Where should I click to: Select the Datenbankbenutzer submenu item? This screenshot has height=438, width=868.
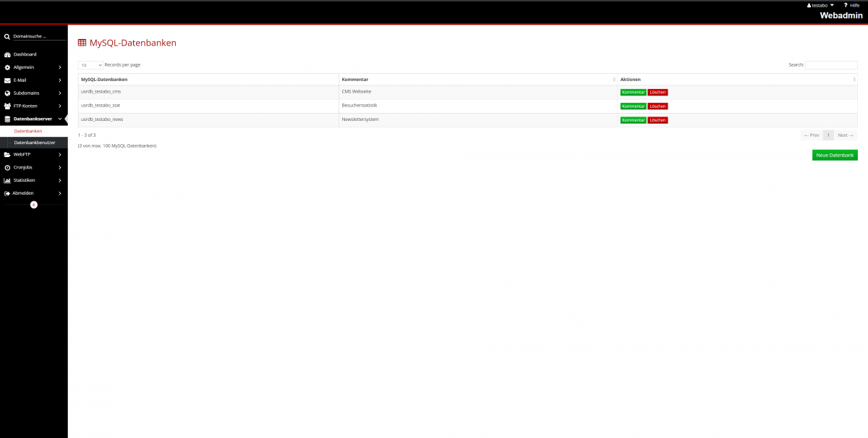coord(34,143)
